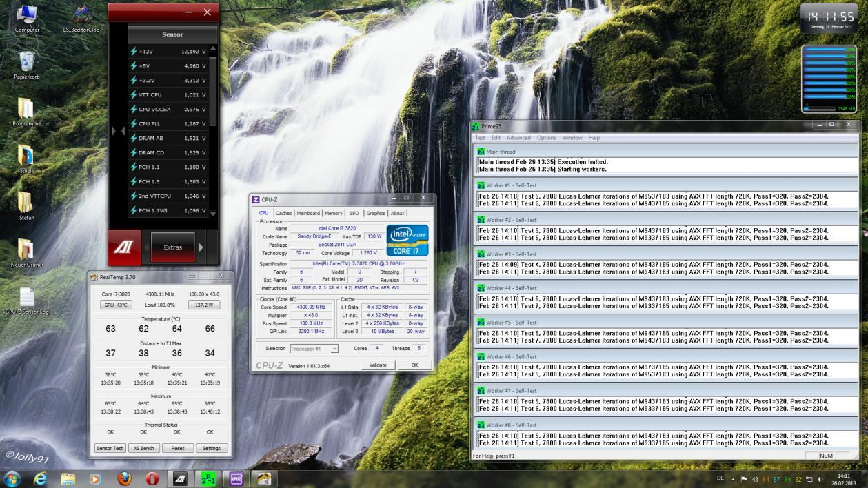Click the sensor list scroll-down arrow
The height and width of the screenshot is (488, 868).
click(212, 214)
